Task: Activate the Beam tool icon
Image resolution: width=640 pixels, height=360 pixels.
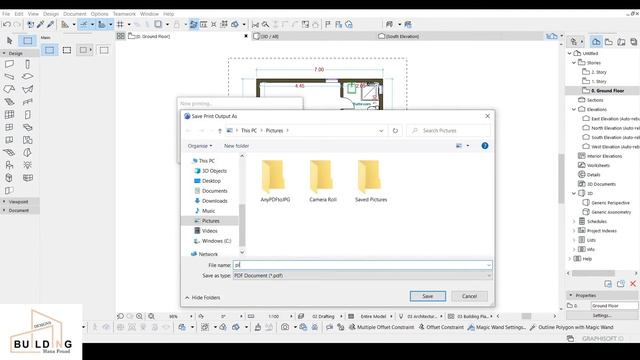Action: (x=9, y=77)
